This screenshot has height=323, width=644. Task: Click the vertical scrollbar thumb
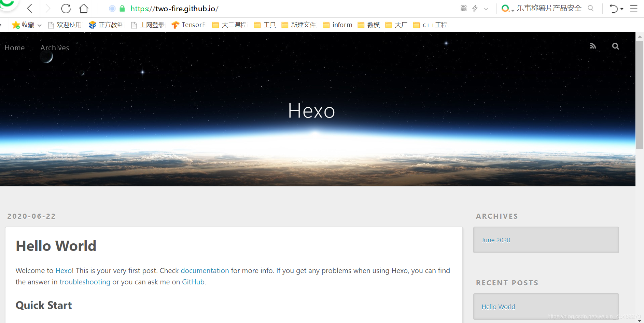click(x=640, y=95)
